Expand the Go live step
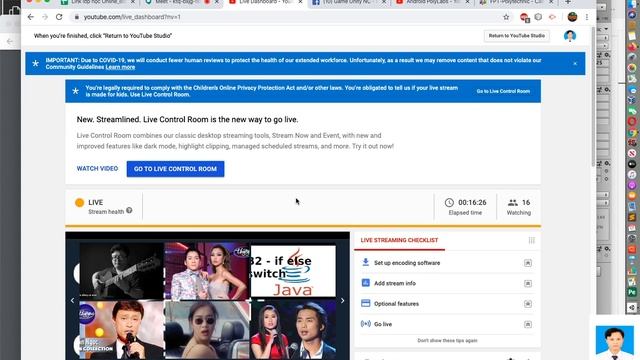The image size is (640, 360). tap(528, 324)
